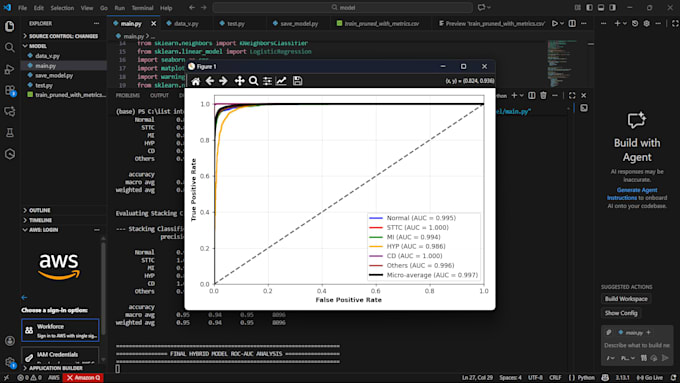Open the new chat dropdown arrow in the agent panel
This screenshot has height=383, width=680.
[624, 23]
